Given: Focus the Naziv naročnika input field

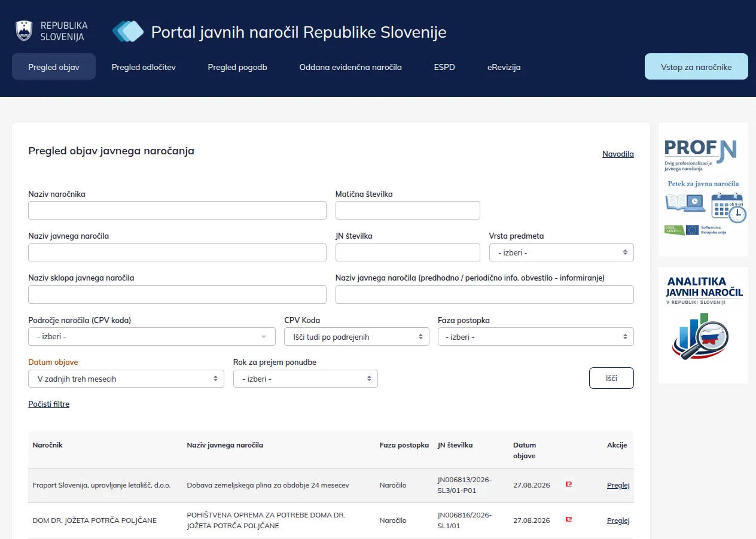Looking at the screenshot, I should coord(177,210).
